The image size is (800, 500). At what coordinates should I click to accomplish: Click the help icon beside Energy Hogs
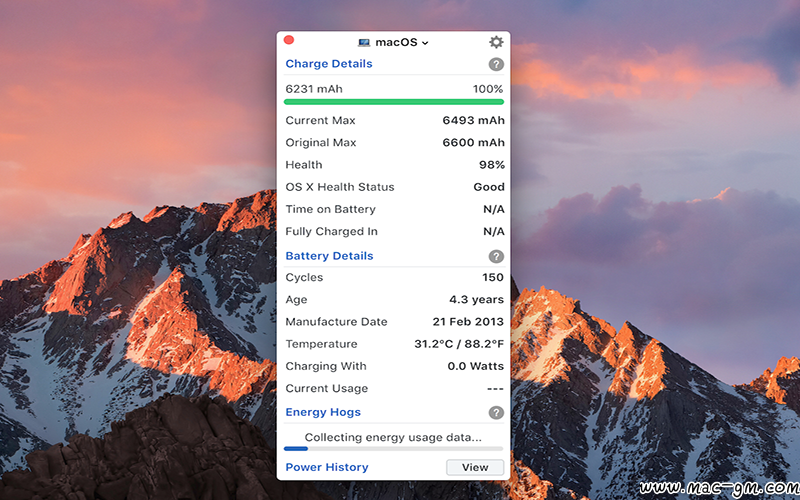pos(496,412)
